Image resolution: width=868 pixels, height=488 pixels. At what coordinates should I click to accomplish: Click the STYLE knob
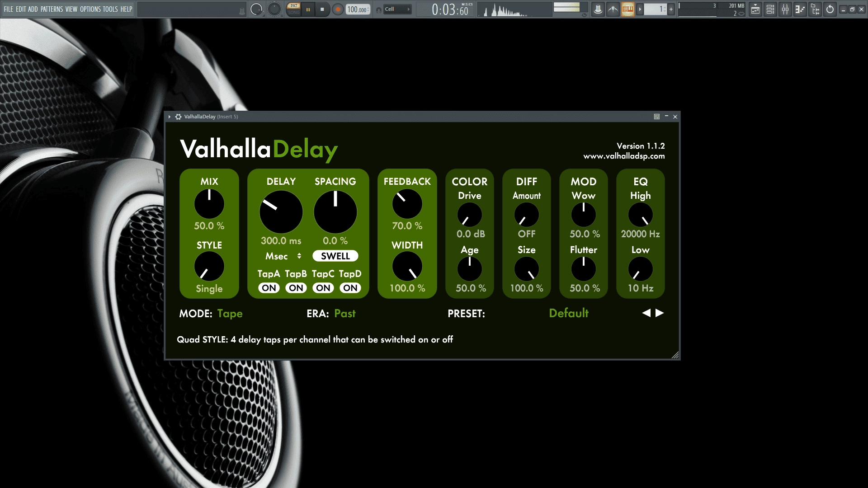tap(209, 267)
